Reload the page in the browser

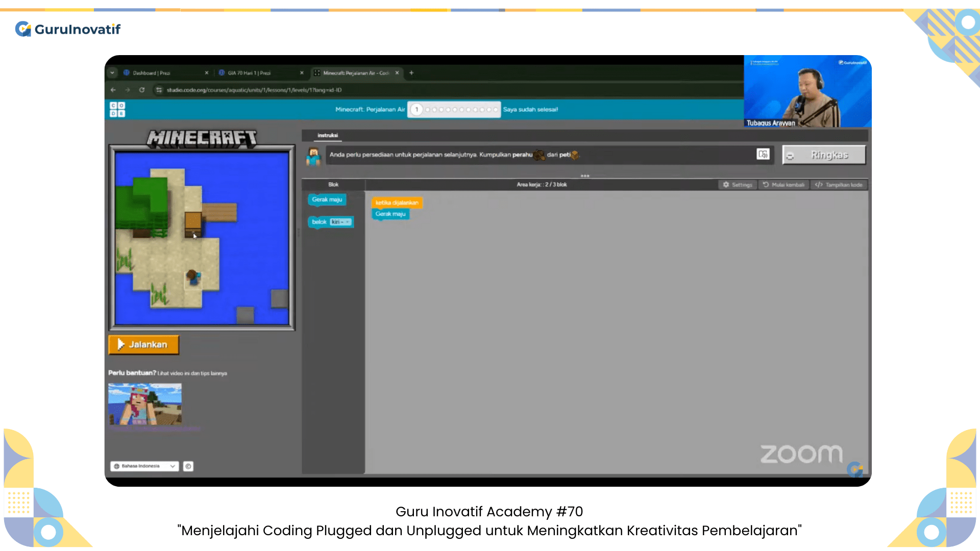(x=141, y=90)
